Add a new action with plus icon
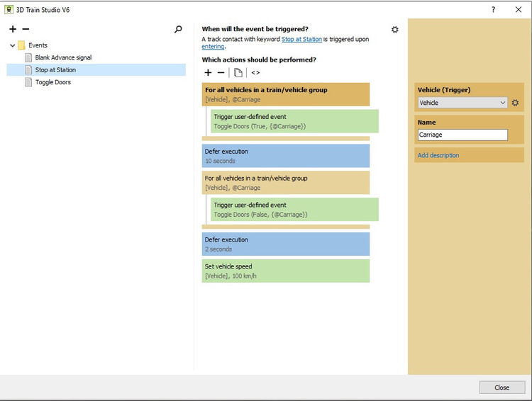532x401 pixels. (208, 72)
